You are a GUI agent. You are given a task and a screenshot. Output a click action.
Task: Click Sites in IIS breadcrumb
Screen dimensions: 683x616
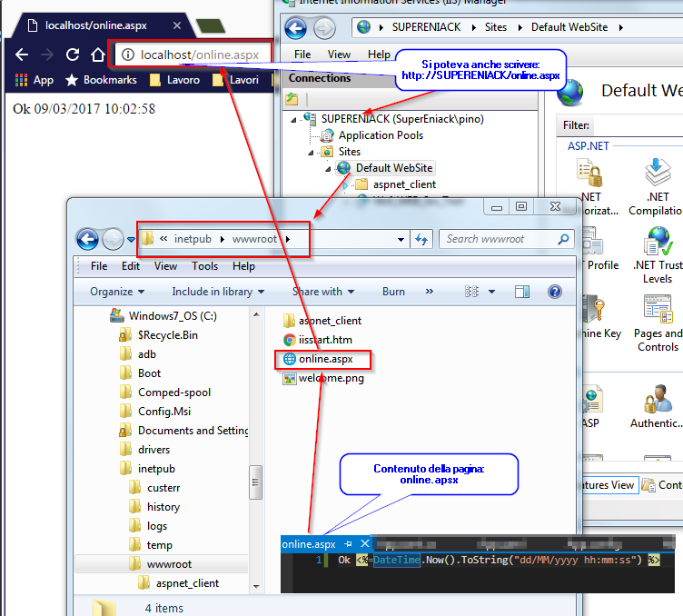496,27
